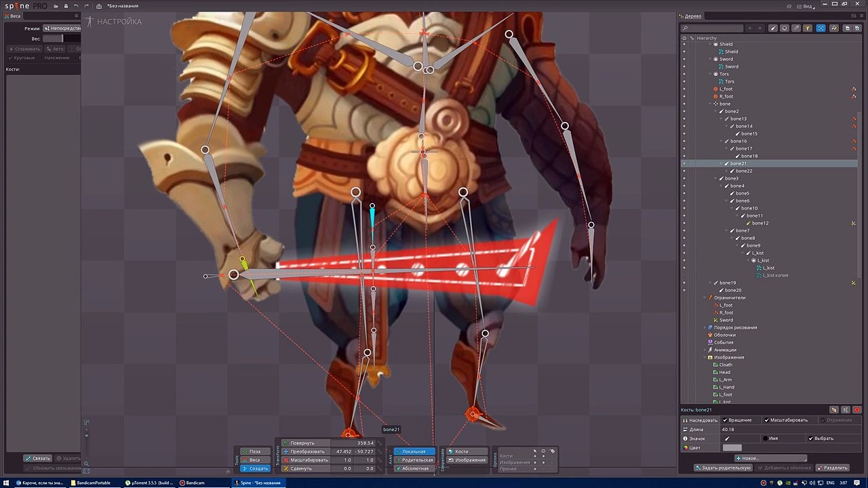Click the undo arrow in top toolbar
The width and height of the screenshot is (868, 488).
click(x=76, y=6)
